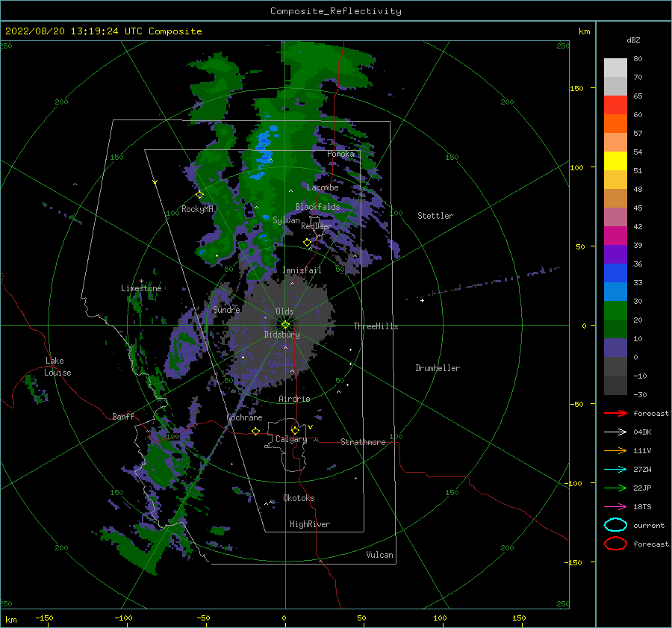
Task: Click the green 22JP arrow icon
Action: point(615,488)
